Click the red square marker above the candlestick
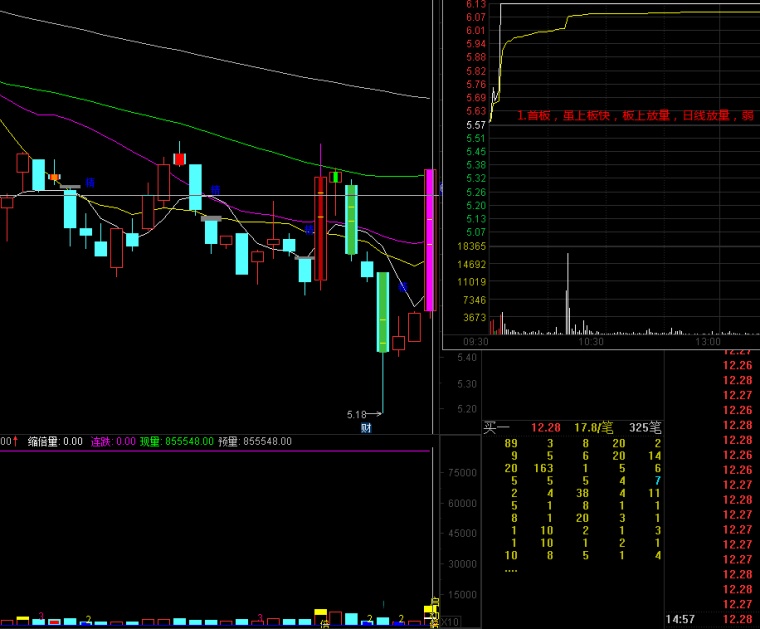The width and height of the screenshot is (760, 629). tap(179, 158)
